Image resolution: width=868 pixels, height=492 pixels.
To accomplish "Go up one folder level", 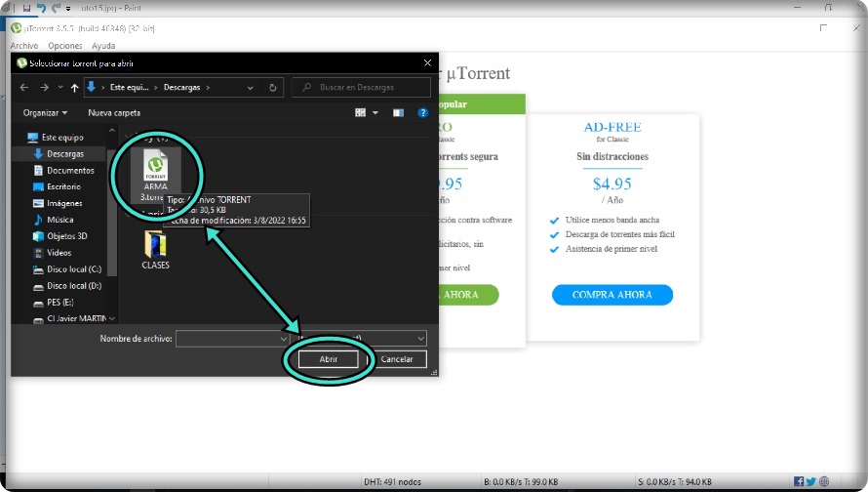I will pos(75,88).
